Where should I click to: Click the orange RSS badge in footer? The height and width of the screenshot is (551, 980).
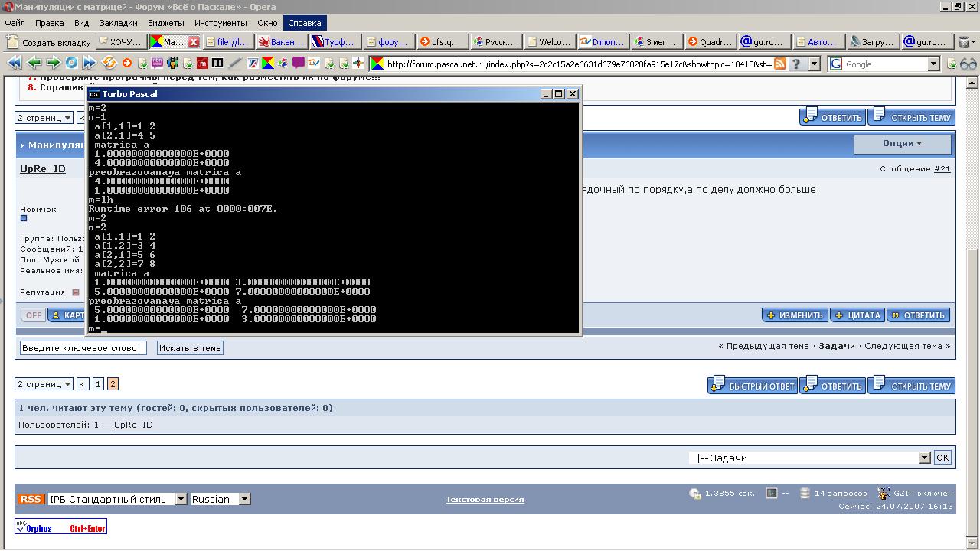31,499
